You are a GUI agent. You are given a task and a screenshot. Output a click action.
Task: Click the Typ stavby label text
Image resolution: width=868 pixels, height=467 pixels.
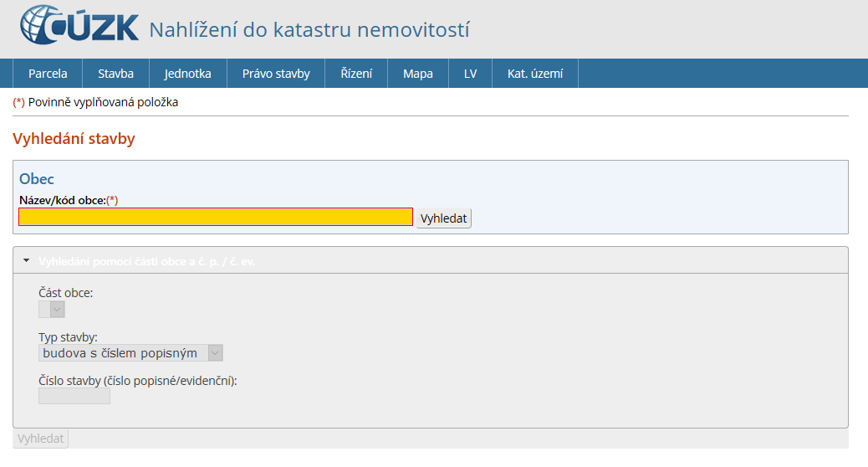68,337
